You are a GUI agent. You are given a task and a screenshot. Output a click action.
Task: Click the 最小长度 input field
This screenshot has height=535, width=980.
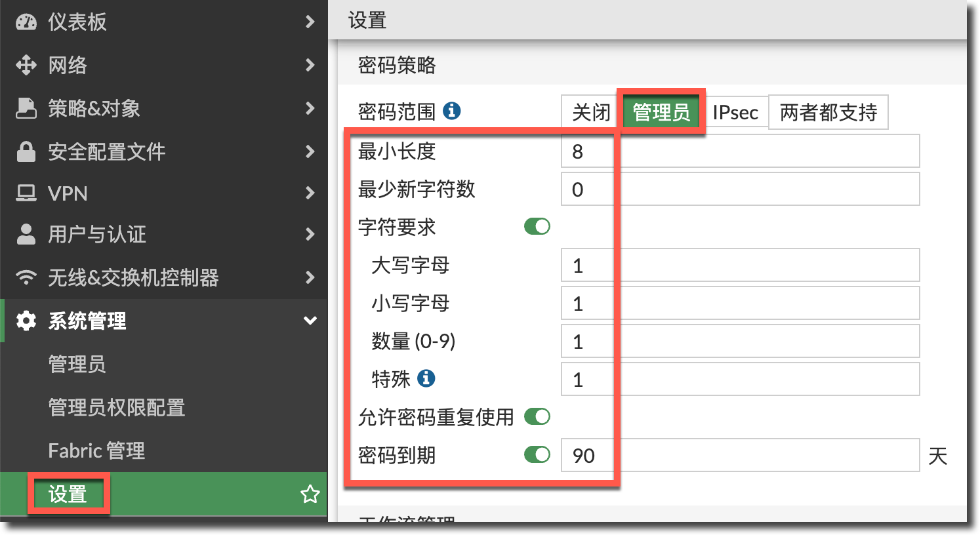click(740, 151)
